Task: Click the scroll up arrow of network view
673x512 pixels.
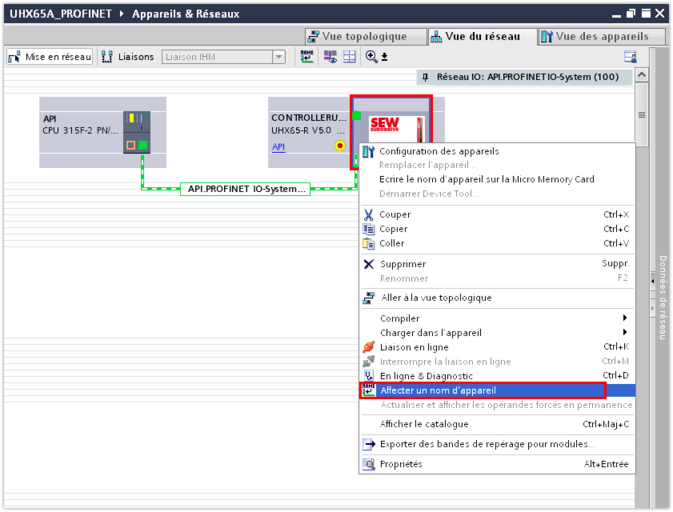Action: point(641,76)
